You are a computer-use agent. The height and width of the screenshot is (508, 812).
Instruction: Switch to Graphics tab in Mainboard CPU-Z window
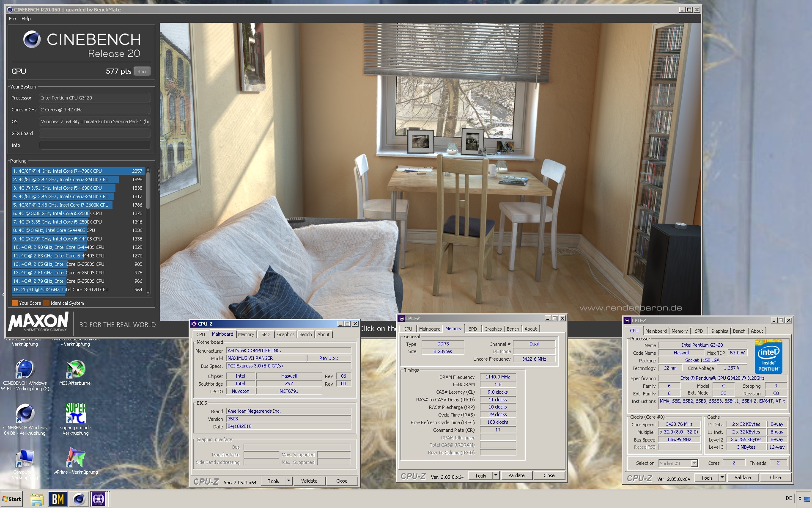(285, 334)
